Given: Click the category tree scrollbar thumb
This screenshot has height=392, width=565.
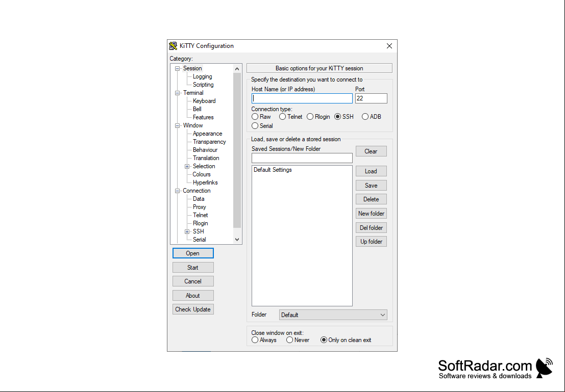Looking at the screenshot, I should (237, 150).
